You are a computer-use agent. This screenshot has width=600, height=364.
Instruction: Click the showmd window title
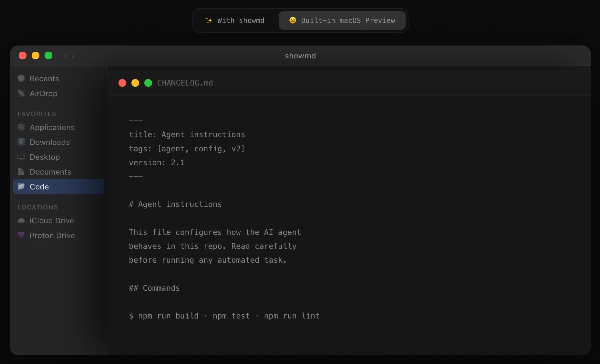pos(300,56)
